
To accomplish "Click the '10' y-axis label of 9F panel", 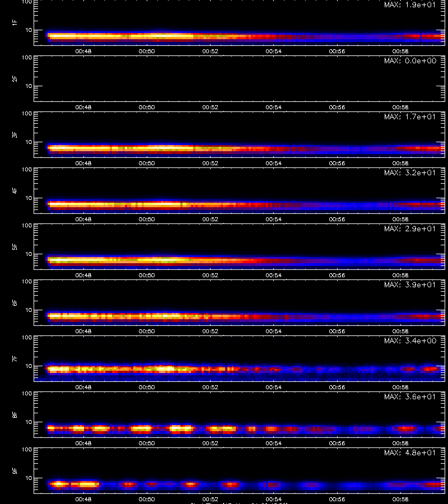I will point(29,478).
